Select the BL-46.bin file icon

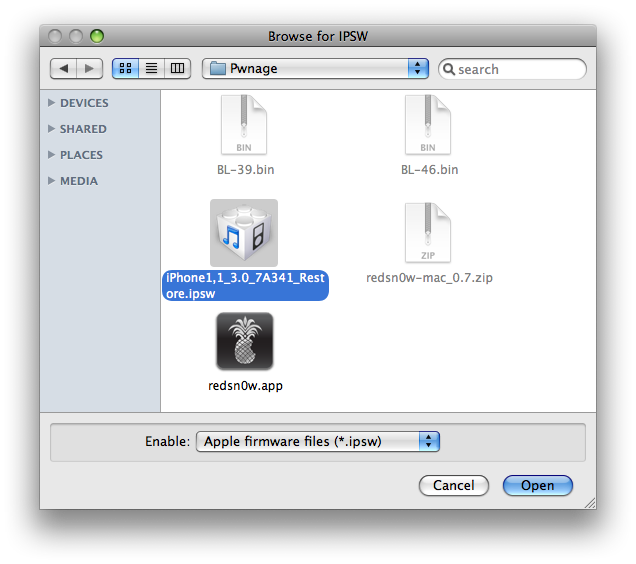coord(429,126)
